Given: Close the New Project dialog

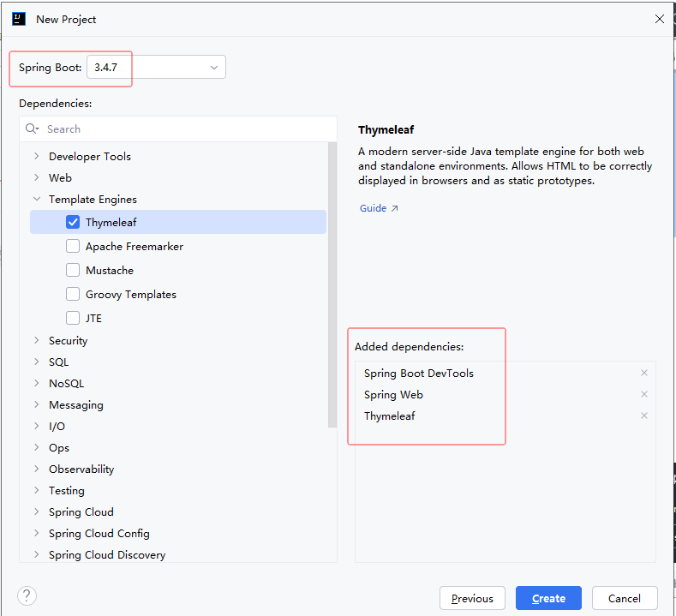Looking at the screenshot, I should pos(659,19).
